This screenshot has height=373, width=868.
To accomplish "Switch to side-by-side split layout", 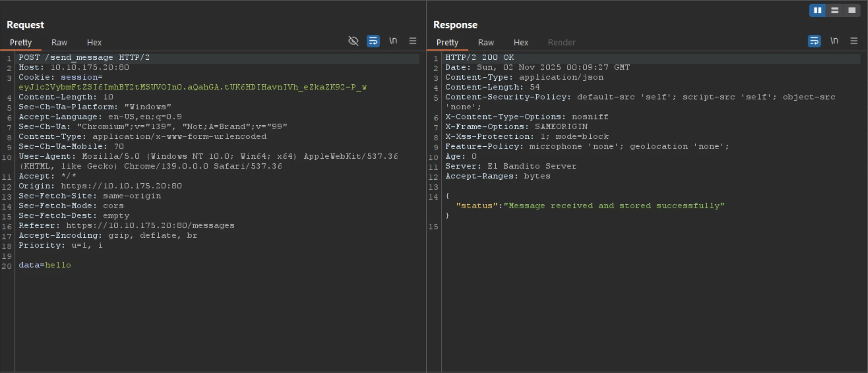I will (x=817, y=10).
